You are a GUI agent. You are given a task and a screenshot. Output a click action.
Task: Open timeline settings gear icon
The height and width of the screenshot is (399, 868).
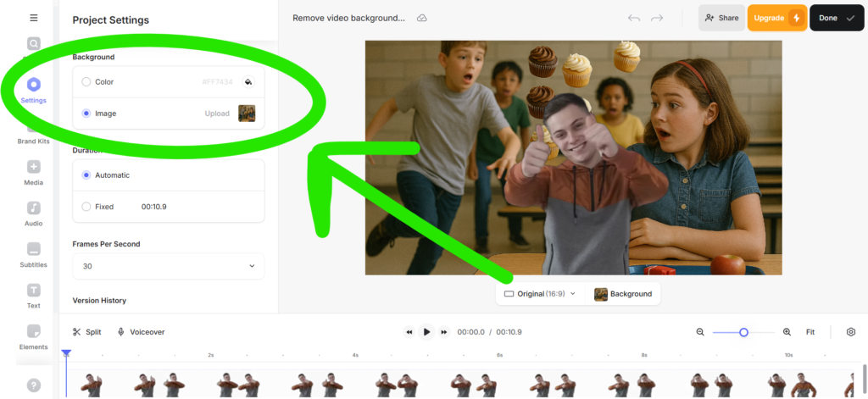851,332
